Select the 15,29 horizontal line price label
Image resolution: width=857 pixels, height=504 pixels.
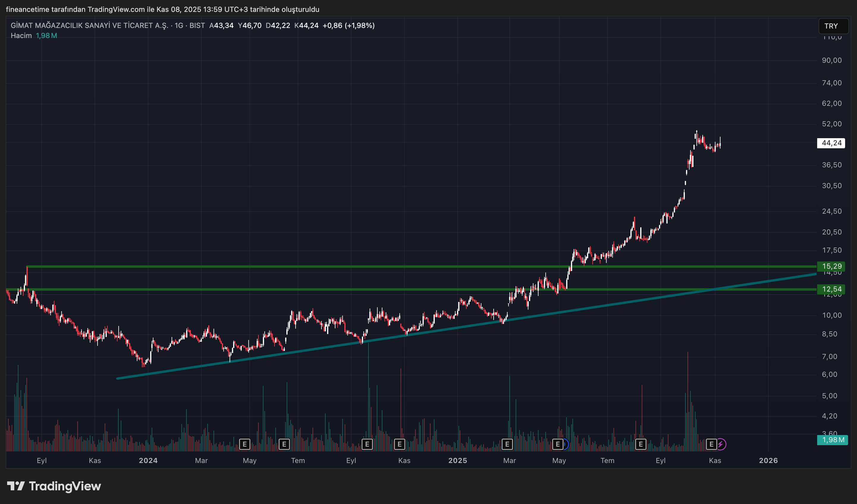tap(831, 266)
